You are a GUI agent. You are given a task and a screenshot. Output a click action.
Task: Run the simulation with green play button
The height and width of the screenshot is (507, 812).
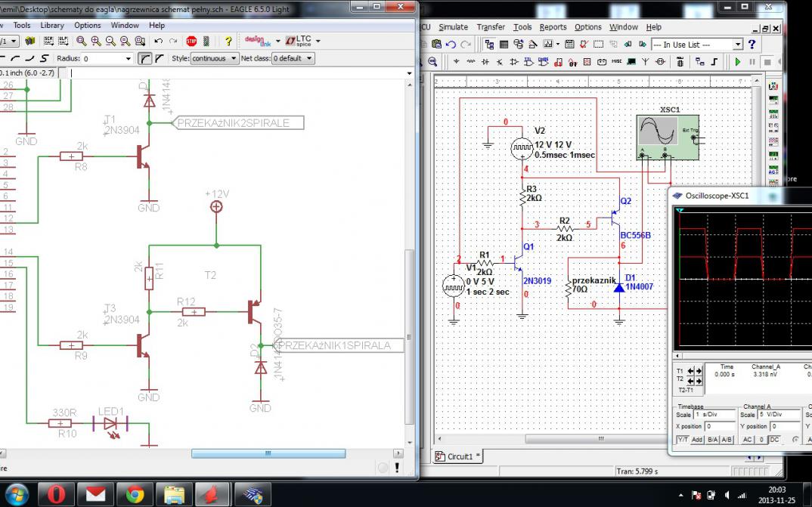[x=738, y=62]
